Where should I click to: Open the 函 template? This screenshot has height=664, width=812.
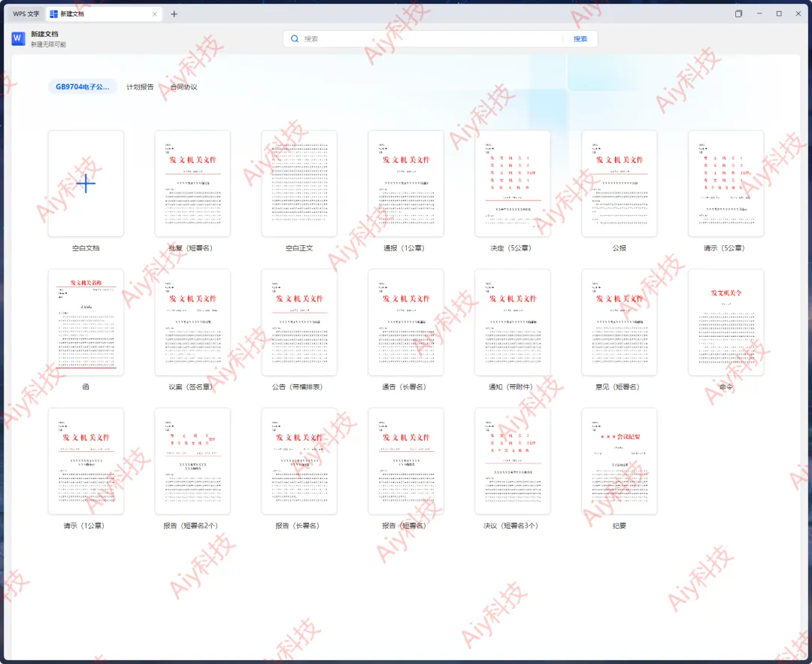(x=86, y=322)
